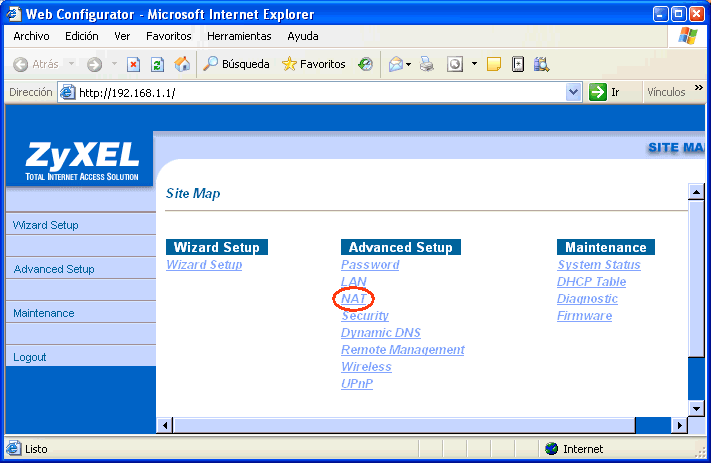Click the green Ir go arrow button

[598, 93]
